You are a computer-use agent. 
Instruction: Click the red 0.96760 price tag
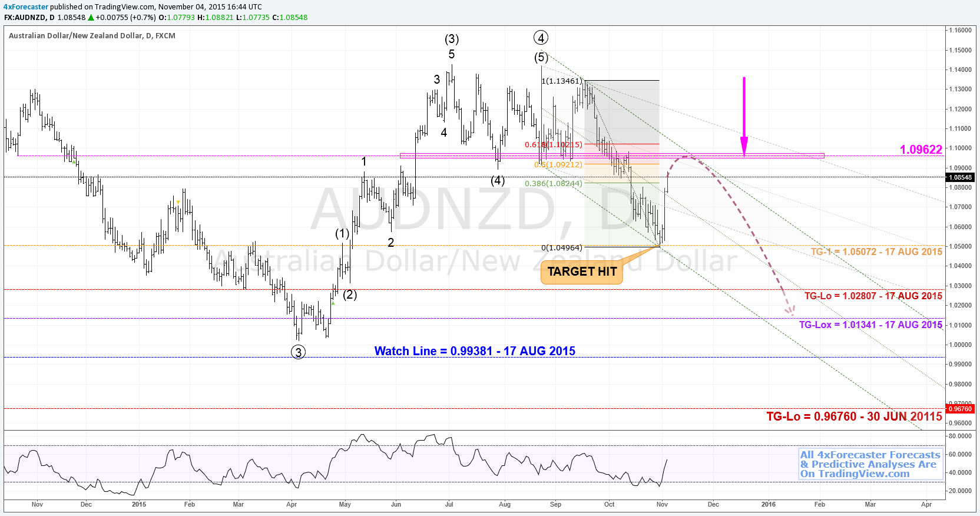click(960, 409)
